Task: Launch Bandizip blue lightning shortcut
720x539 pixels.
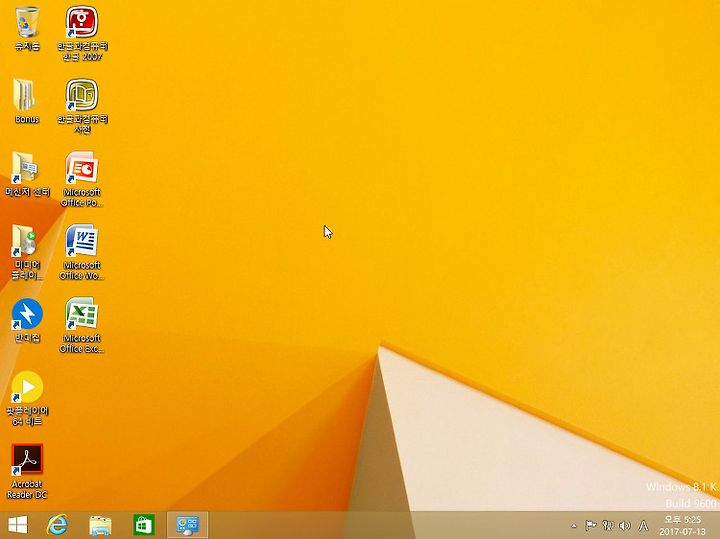Action: tap(27, 320)
